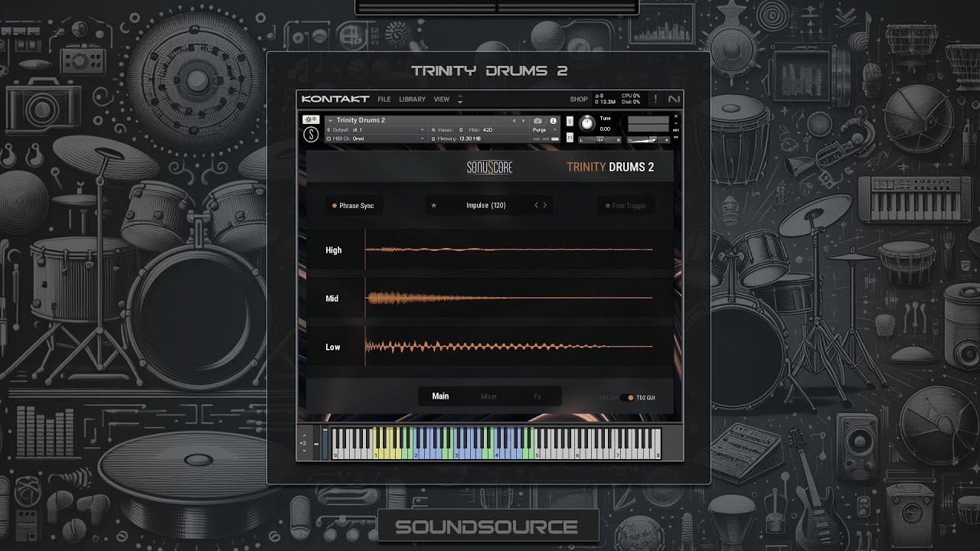This screenshot has height=551, width=980.
Task: Click the Max voices 420 value
Action: tap(488, 130)
